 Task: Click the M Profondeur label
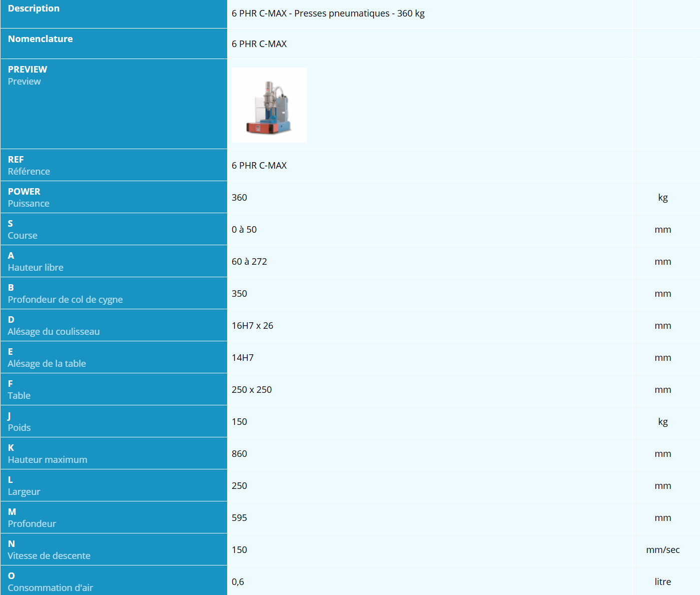coord(32,517)
